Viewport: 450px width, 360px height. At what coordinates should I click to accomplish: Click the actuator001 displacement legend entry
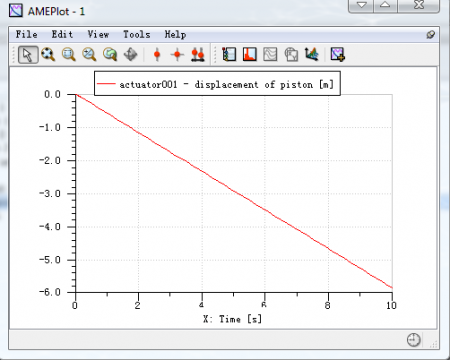(x=217, y=84)
